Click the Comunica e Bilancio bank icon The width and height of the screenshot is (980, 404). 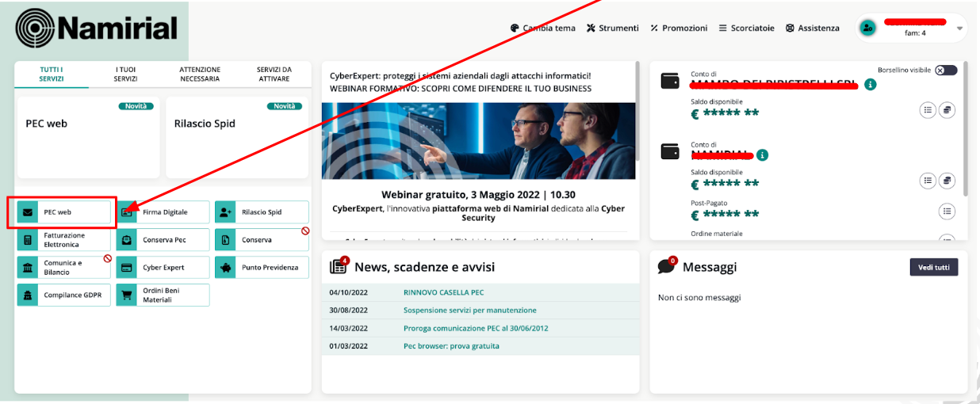(x=28, y=268)
